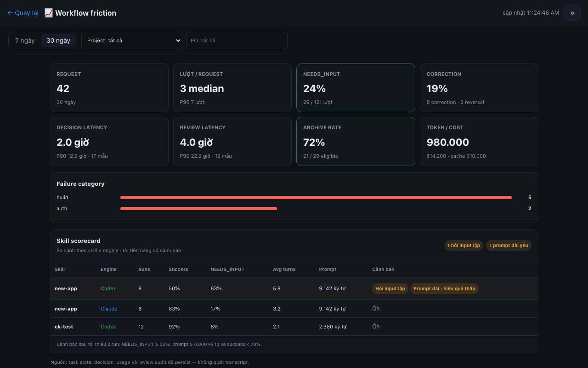Click the Engine column header

click(108, 269)
